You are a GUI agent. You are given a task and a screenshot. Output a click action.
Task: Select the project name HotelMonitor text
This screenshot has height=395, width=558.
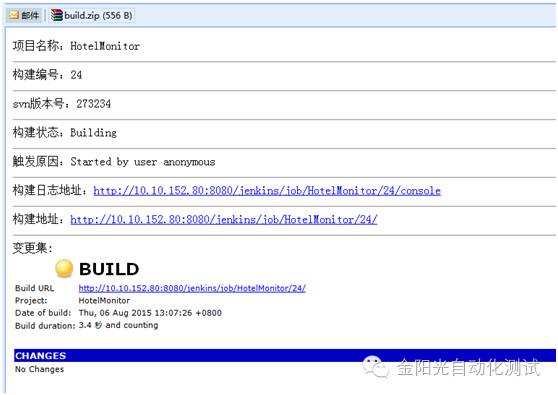click(105, 46)
